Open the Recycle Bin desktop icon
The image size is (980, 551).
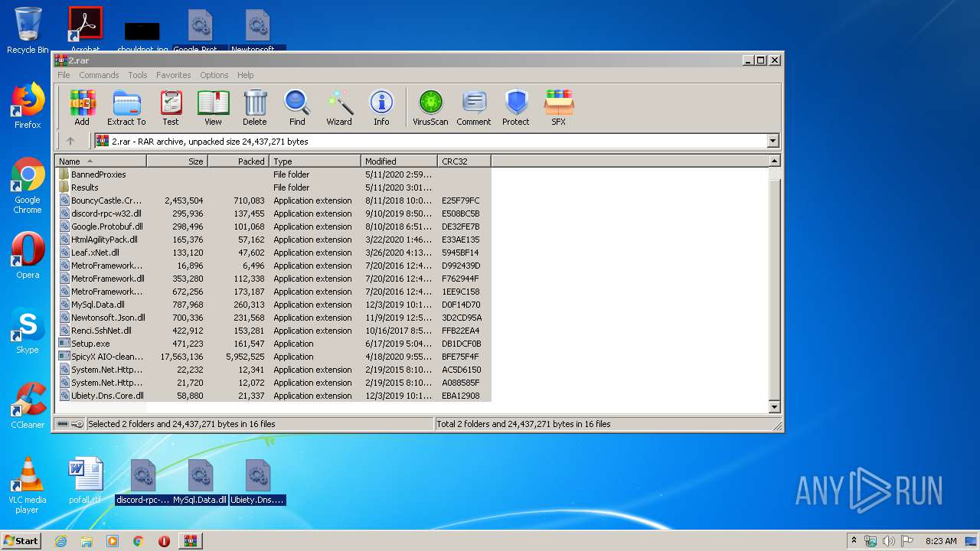pyautogui.click(x=28, y=31)
